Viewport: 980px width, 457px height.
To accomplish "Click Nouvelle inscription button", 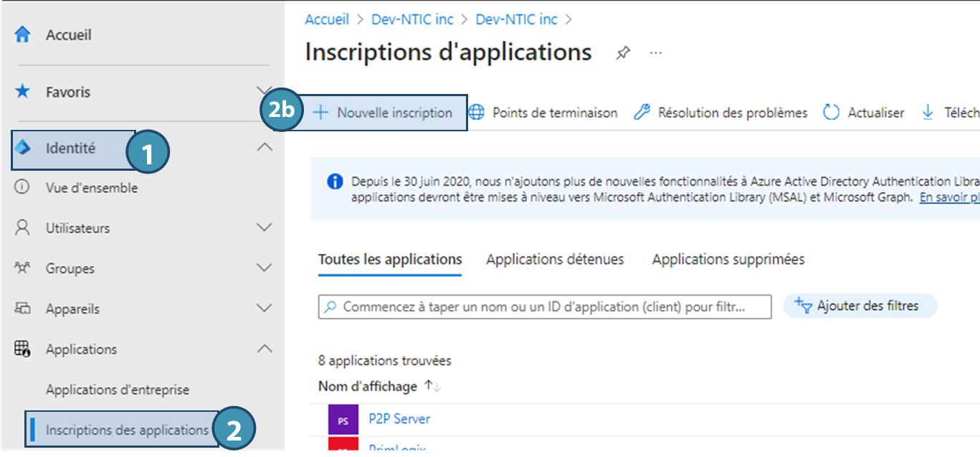I will 384,113.
